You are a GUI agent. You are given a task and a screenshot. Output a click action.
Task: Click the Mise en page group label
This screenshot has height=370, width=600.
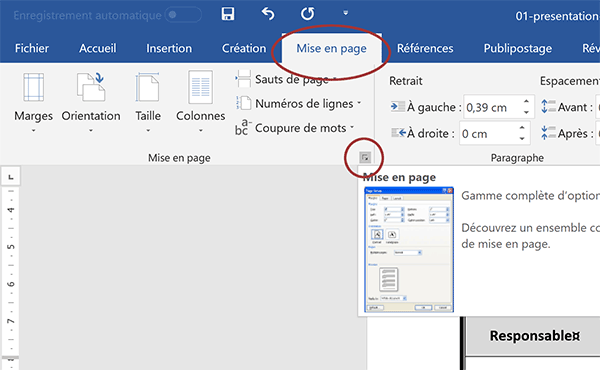179,158
